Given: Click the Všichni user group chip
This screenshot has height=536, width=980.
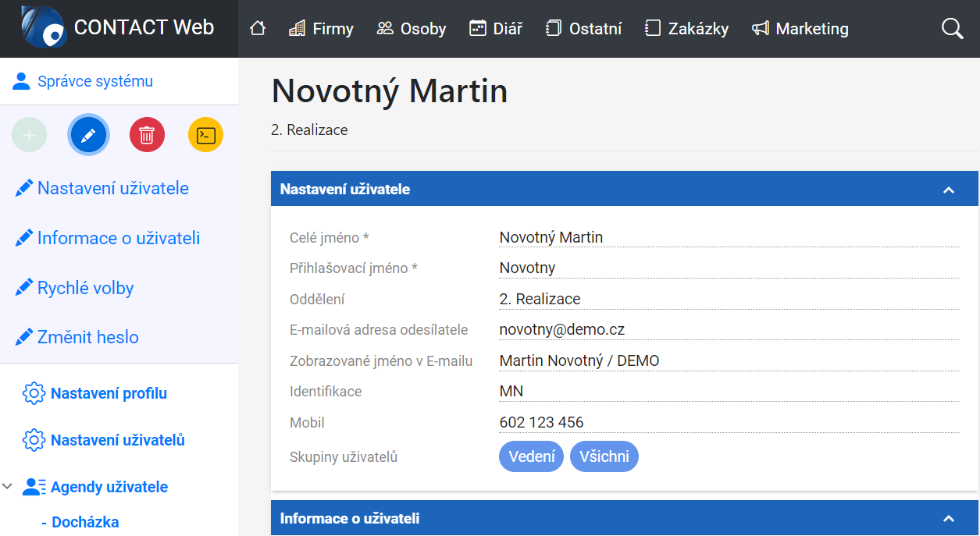Looking at the screenshot, I should [604, 457].
